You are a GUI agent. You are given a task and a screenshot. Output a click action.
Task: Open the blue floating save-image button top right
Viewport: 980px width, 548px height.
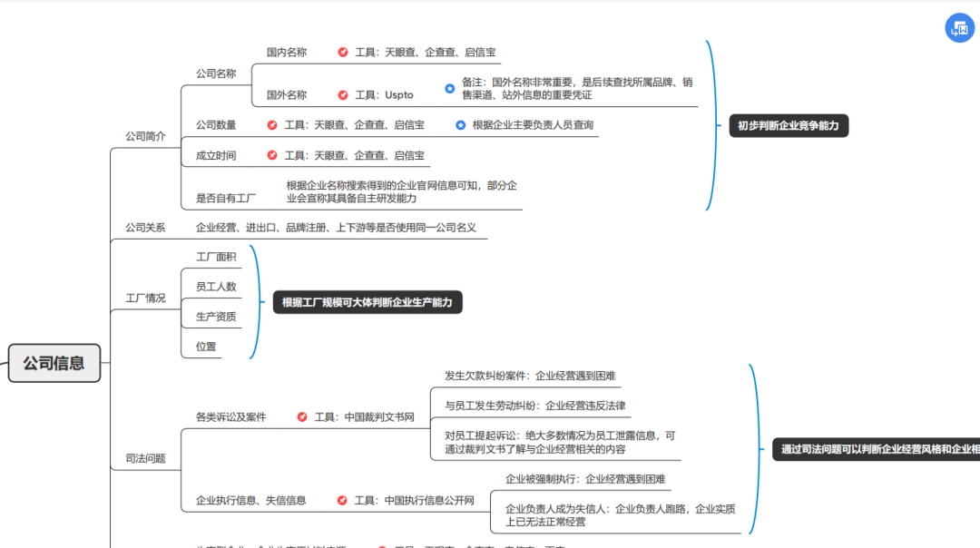tap(959, 28)
